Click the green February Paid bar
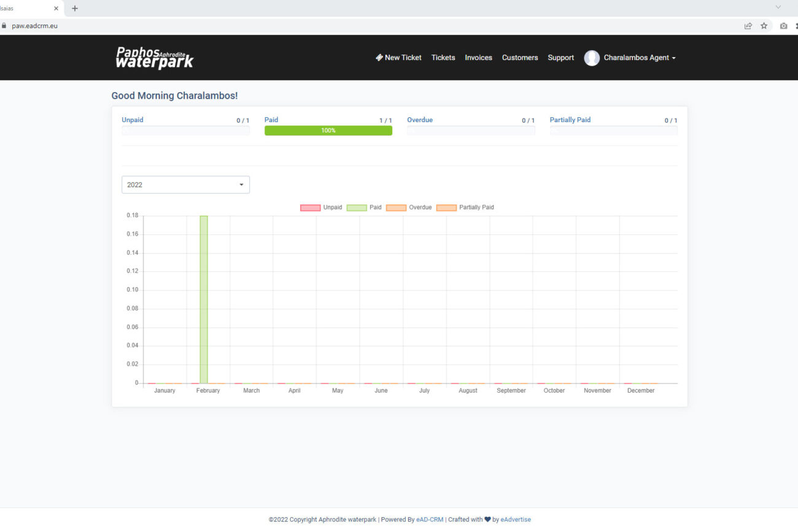Image resolution: width=798 pixels, height=532 pixels. click(x=204, y=299)
